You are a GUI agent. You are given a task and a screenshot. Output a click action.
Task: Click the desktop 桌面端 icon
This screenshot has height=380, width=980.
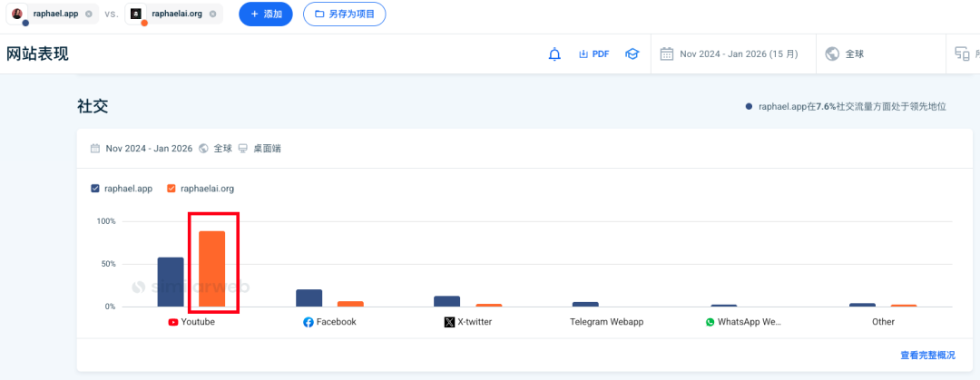243,149
